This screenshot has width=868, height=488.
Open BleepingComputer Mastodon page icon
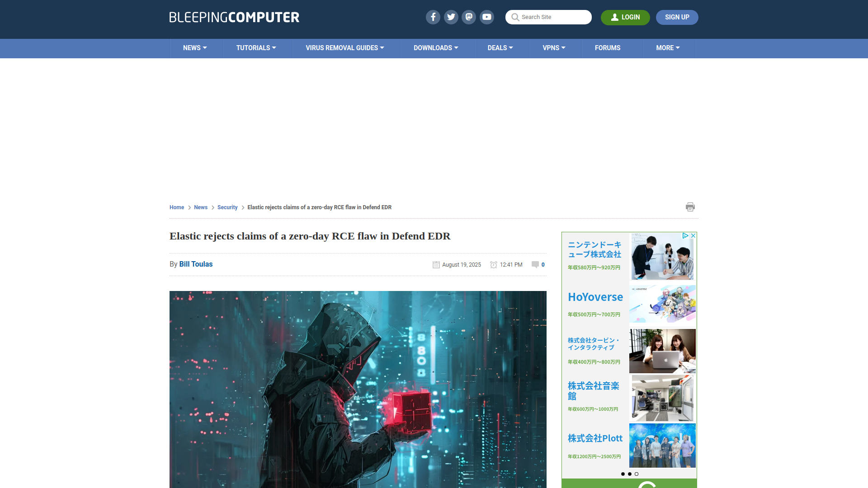[469, 17]
